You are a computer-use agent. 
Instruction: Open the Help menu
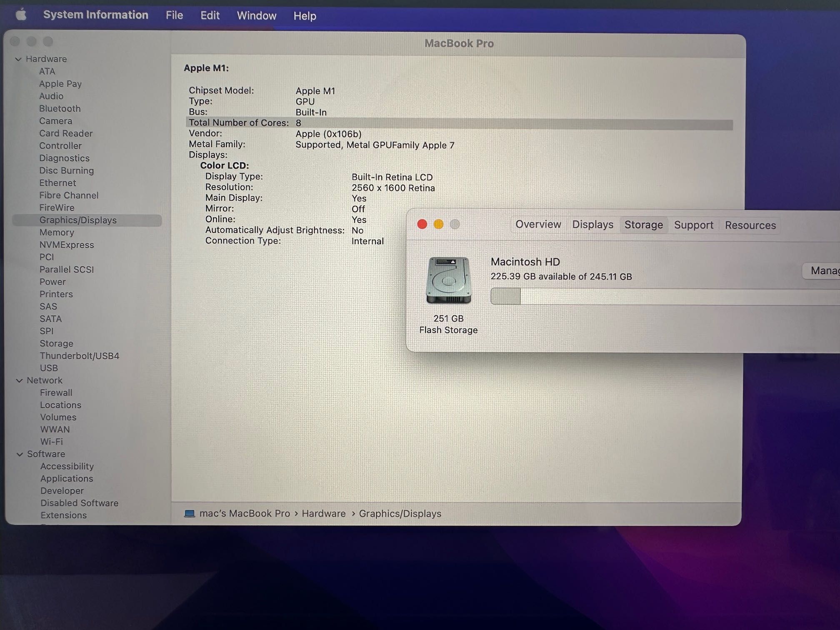[305, 16]
